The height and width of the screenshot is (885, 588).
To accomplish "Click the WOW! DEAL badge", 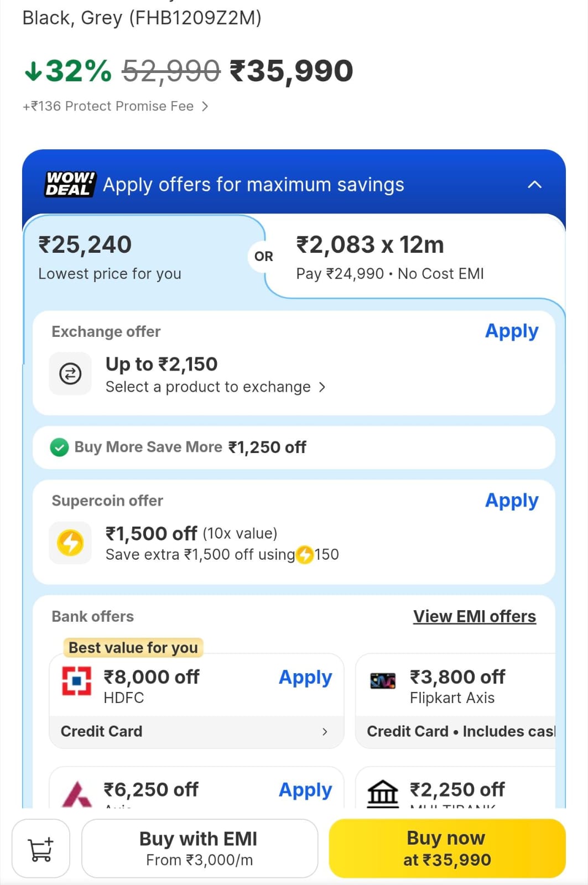I will [x=70, y=184].
